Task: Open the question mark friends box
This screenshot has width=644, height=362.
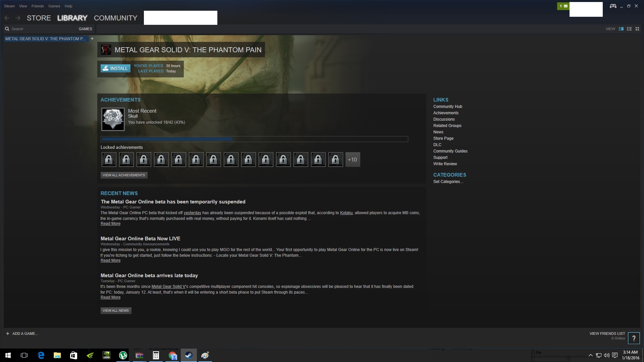Action: tap(634, 339)
